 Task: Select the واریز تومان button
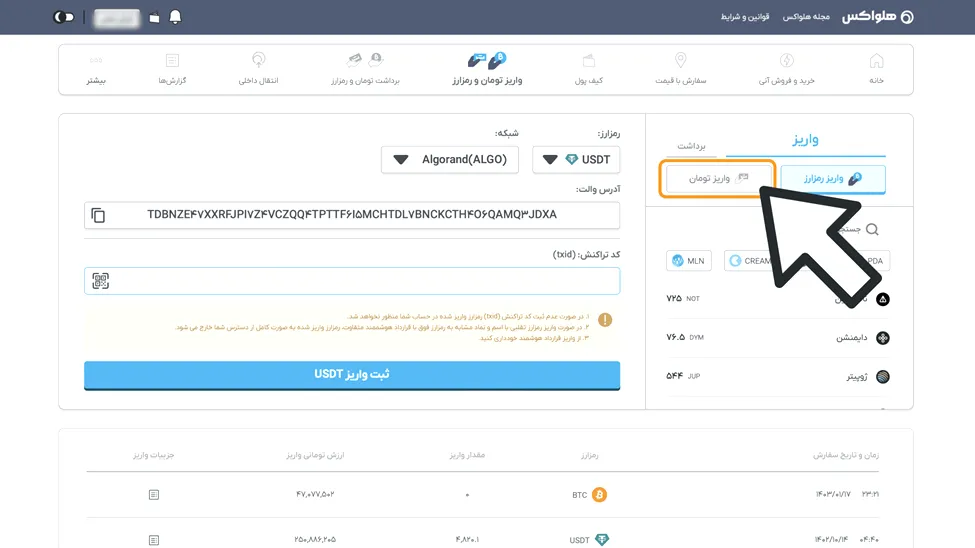pyautogui.click(x=718, y=179)
